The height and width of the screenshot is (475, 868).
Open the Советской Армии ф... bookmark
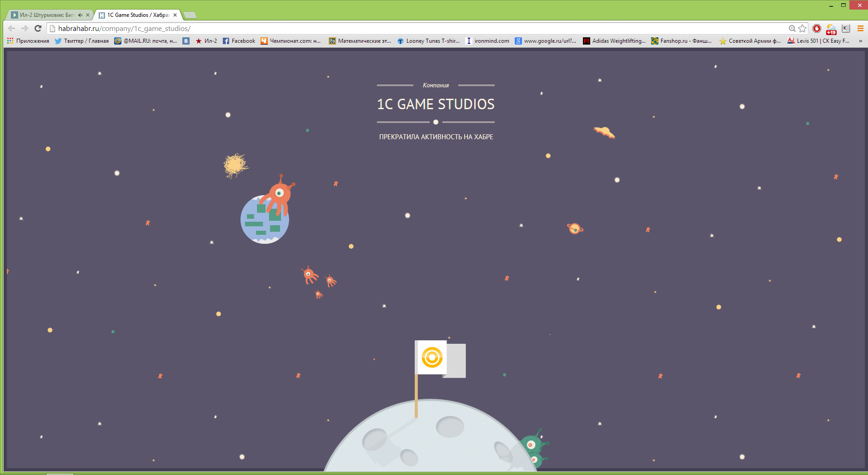point(750,41)
